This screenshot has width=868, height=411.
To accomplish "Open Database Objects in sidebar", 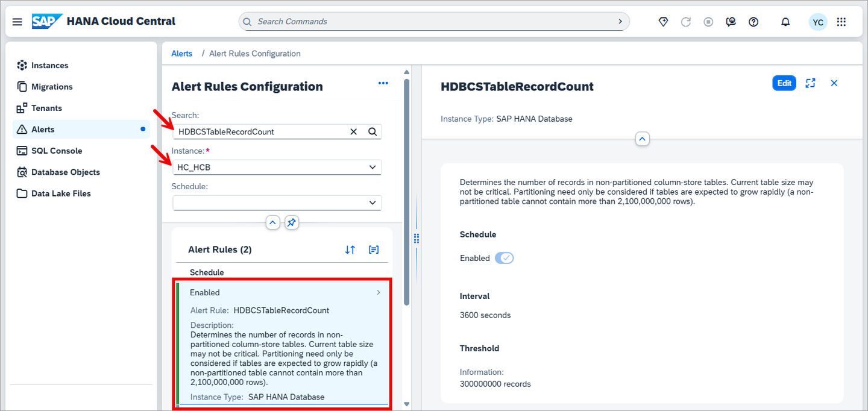I will [x=81, y=172].
